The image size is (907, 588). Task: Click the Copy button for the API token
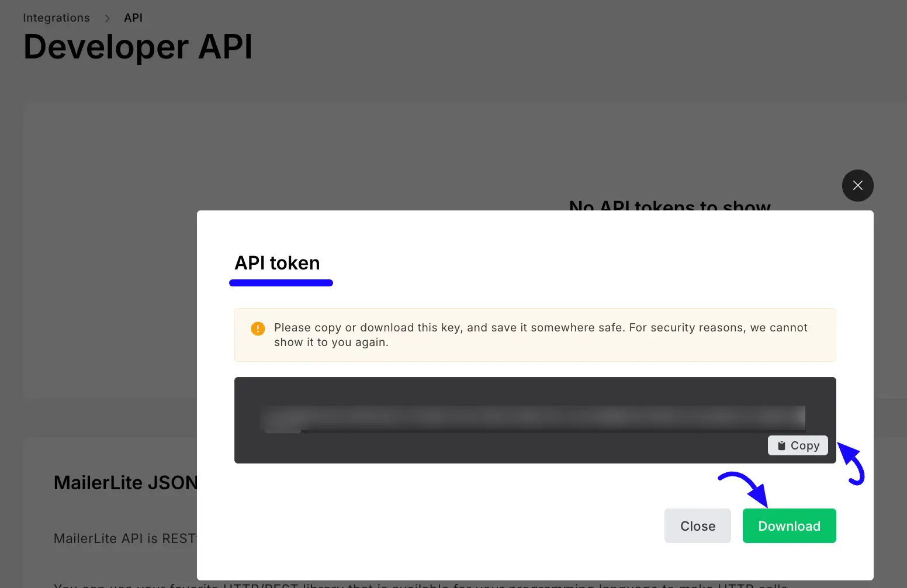(x=798, y=445)
